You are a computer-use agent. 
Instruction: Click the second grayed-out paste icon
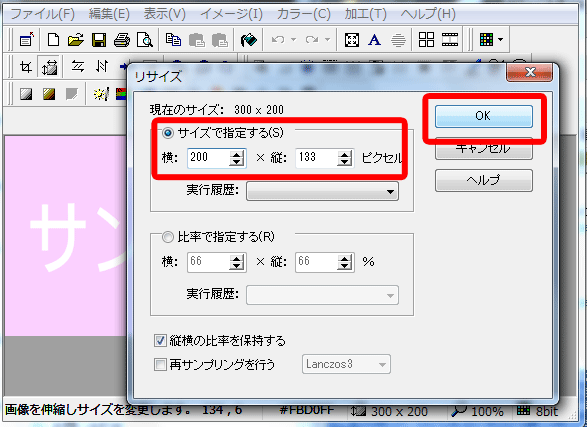220,40
